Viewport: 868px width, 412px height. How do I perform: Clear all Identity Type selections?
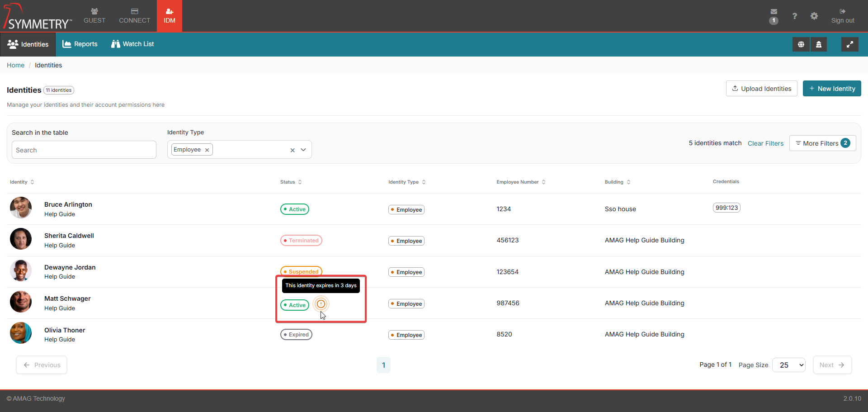(x=292, y=150)
